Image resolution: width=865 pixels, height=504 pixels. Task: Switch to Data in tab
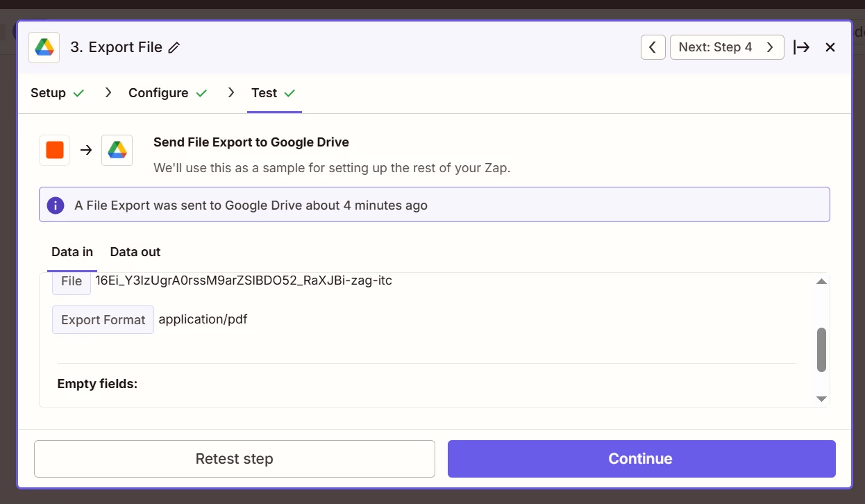coord(72,252)
